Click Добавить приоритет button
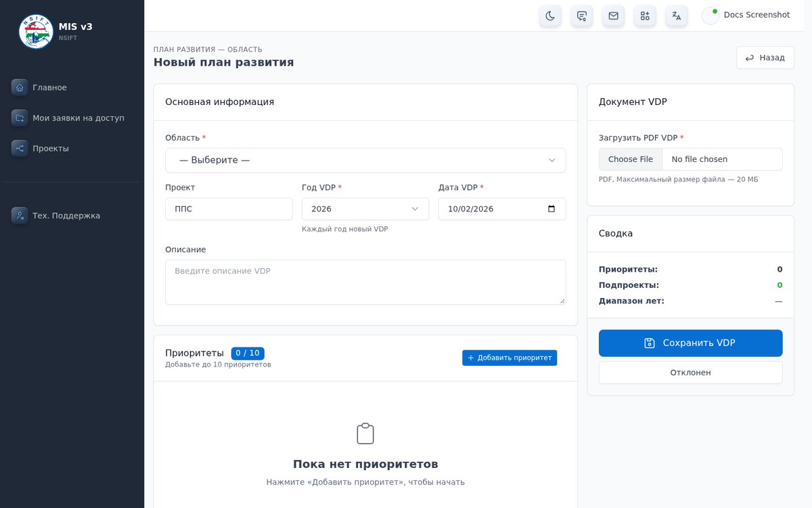Viewport: 812px width, 508px height. point(510,358)
